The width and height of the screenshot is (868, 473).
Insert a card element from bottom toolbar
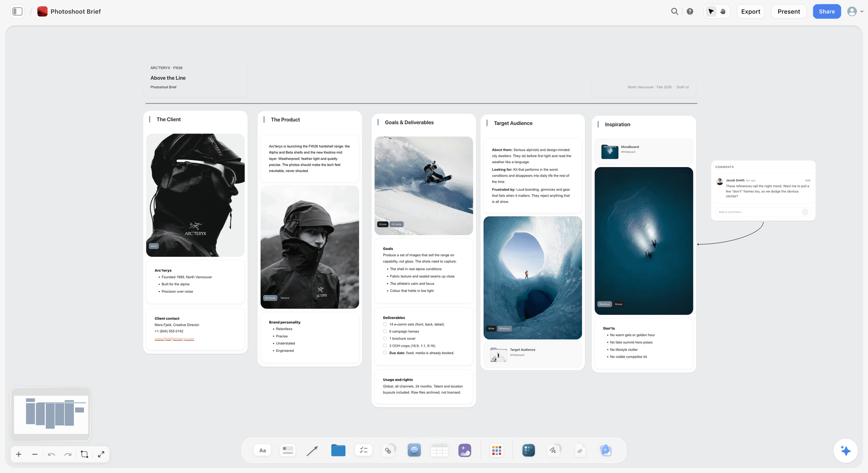coord(288,450)
